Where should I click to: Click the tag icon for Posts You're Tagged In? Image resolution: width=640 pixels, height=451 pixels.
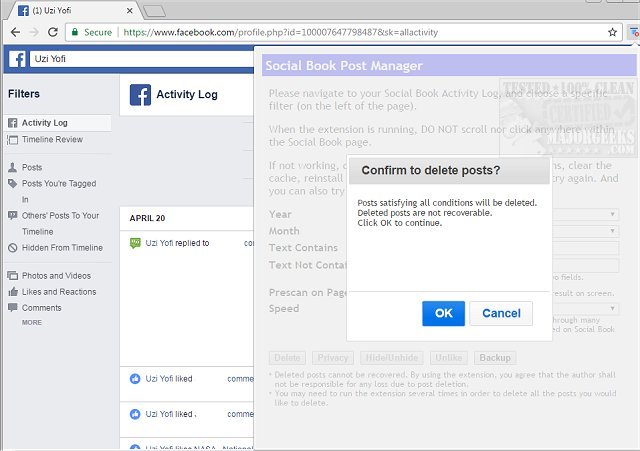[x=13, y=184]
